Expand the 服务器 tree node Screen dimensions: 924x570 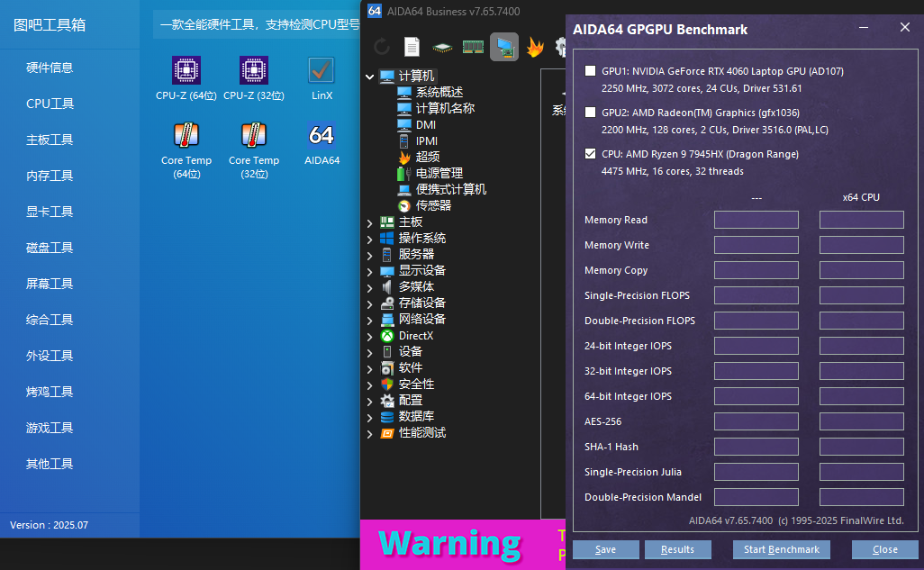[x=369, y=255]
